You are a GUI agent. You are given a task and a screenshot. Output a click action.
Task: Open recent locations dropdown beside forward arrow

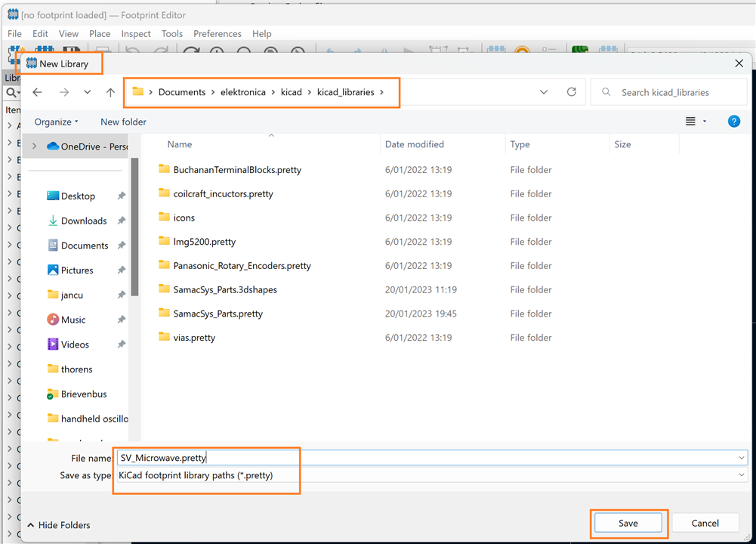88,92
